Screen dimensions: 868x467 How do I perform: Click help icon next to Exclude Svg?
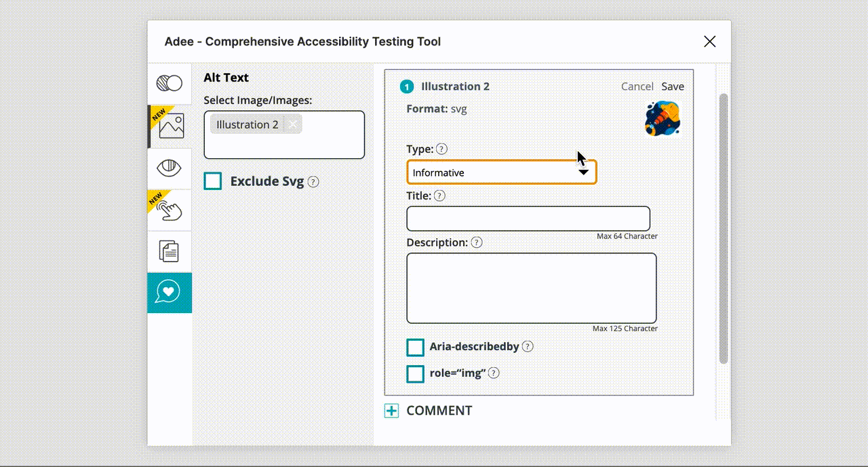click(x=313, y=182)
